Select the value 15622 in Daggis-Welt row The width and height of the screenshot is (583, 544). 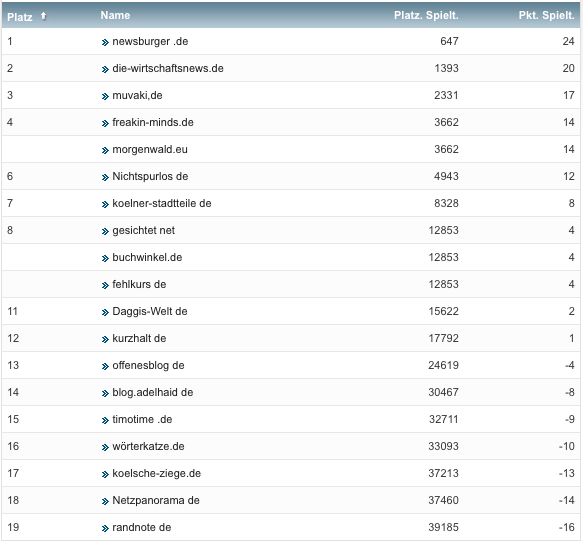click(x=443, y=311)
